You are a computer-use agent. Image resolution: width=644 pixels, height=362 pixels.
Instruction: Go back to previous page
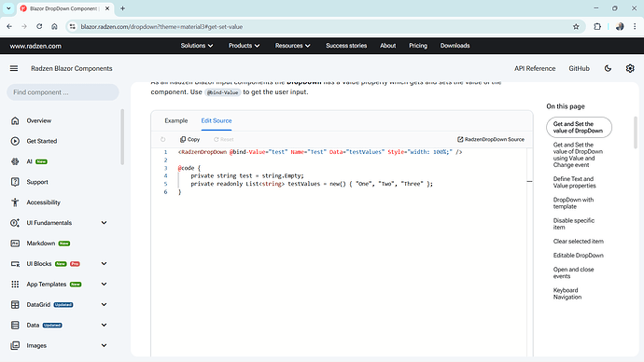click(9, 27)
